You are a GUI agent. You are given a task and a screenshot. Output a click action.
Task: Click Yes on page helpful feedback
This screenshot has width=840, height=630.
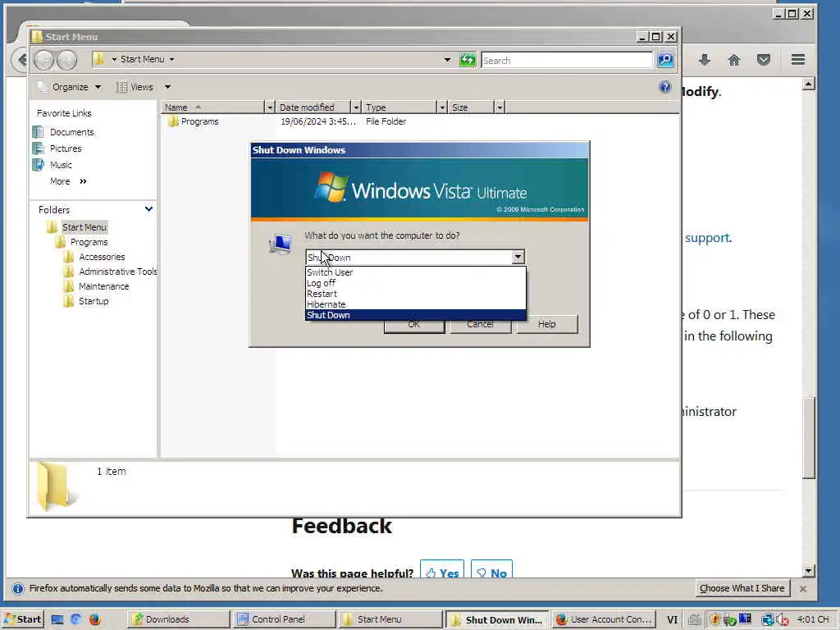(442, 571)
